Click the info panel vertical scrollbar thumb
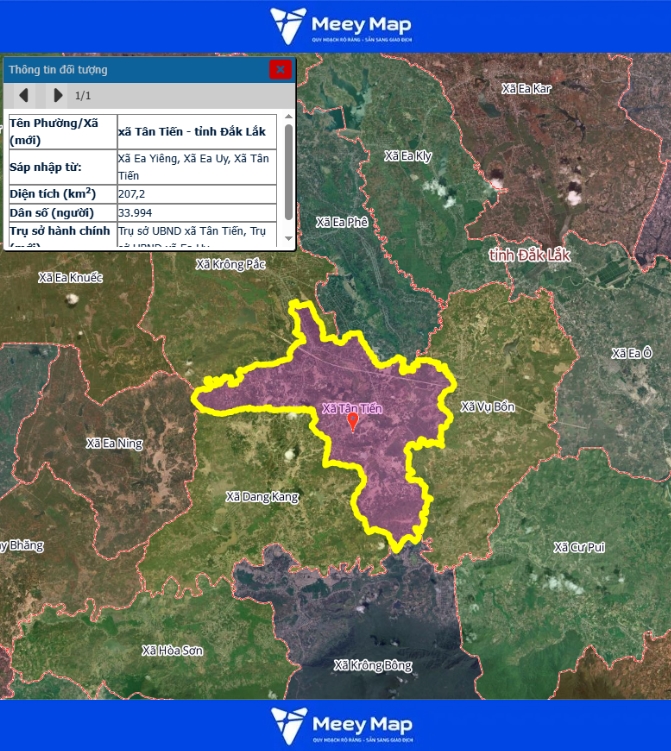Screen dimensions: 671x751 (289, 170)
